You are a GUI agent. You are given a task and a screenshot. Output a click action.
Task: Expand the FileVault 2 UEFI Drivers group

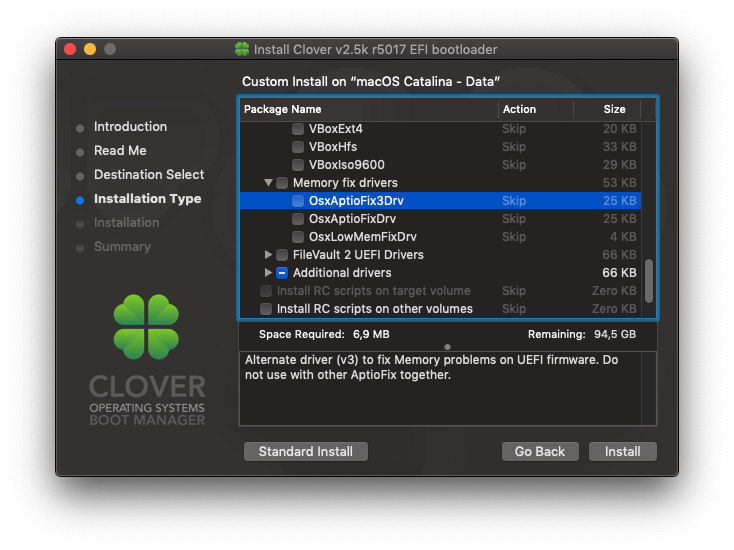pos(268,255)
